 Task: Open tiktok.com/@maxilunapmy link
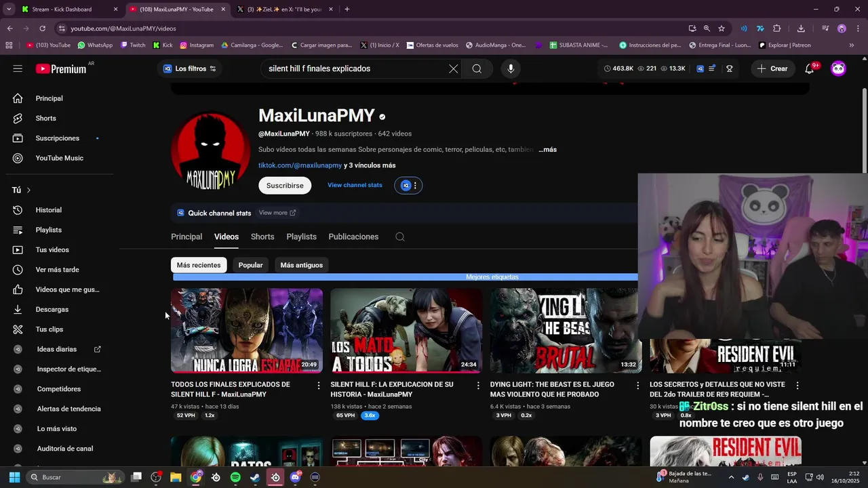coord(300,165)
